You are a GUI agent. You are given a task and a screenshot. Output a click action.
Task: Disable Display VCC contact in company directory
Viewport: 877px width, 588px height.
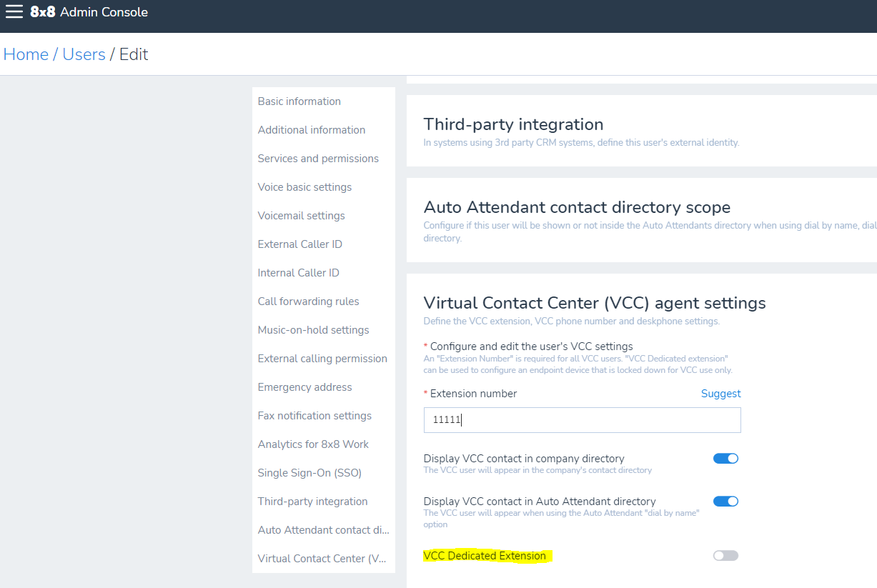[725, 459]
